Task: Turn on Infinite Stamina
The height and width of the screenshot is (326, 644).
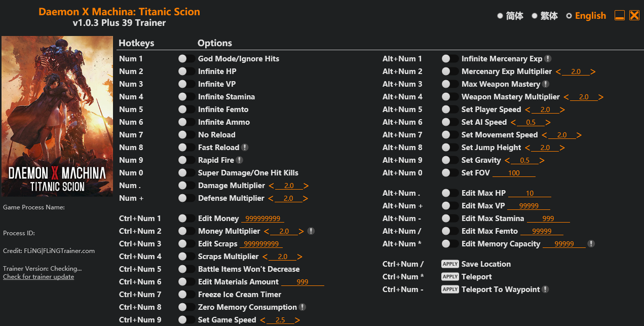Action: point(186,97)
